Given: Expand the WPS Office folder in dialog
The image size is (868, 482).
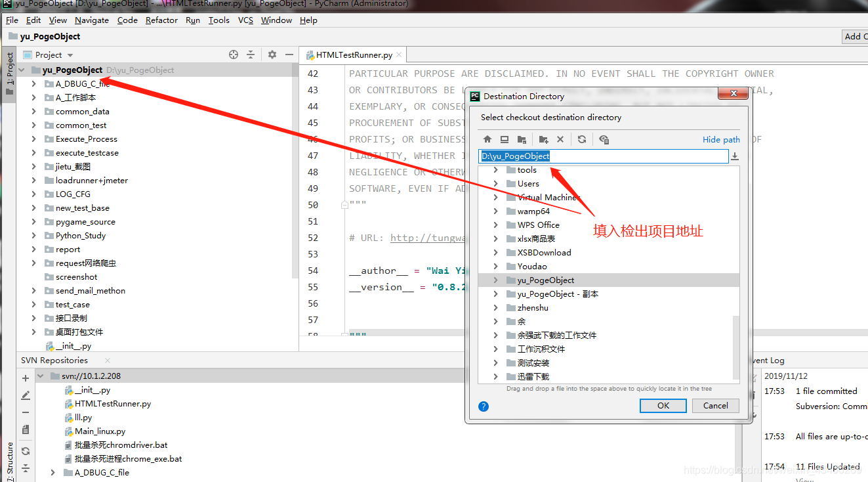Looking at the screenshot, I should [496, 225].
